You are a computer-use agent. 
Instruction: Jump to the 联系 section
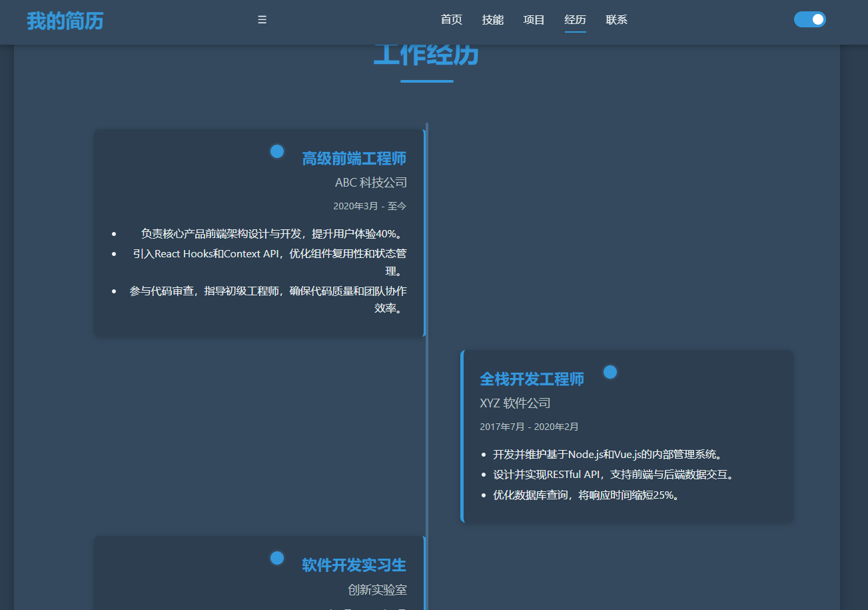point(617,20)
